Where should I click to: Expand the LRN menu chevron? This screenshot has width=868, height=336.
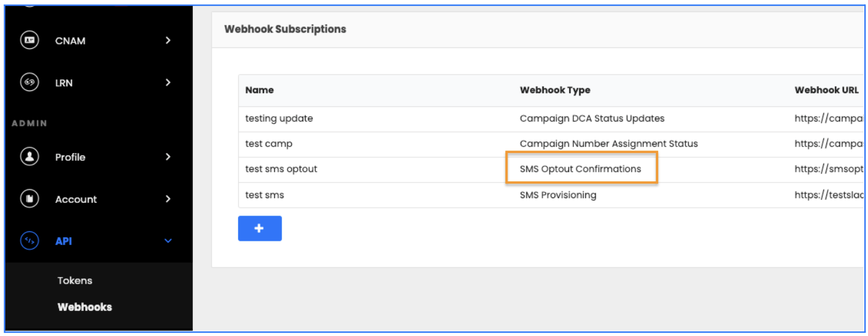[168, 82]
